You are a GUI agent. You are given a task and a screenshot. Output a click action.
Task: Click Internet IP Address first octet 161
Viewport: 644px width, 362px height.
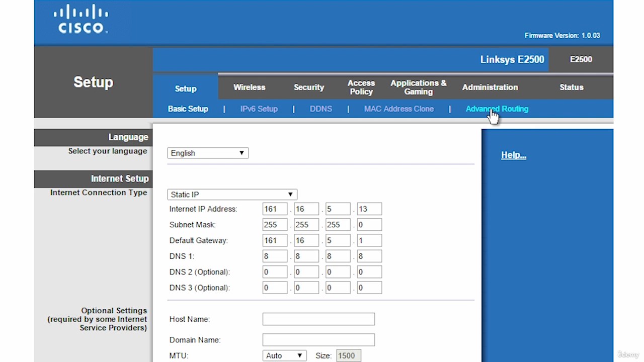[x=275, y=209]
